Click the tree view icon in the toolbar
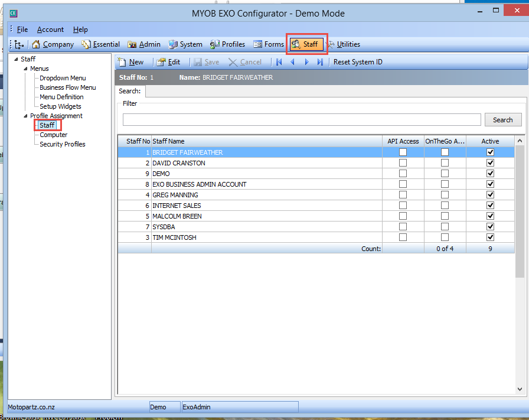 coord(19,44)
